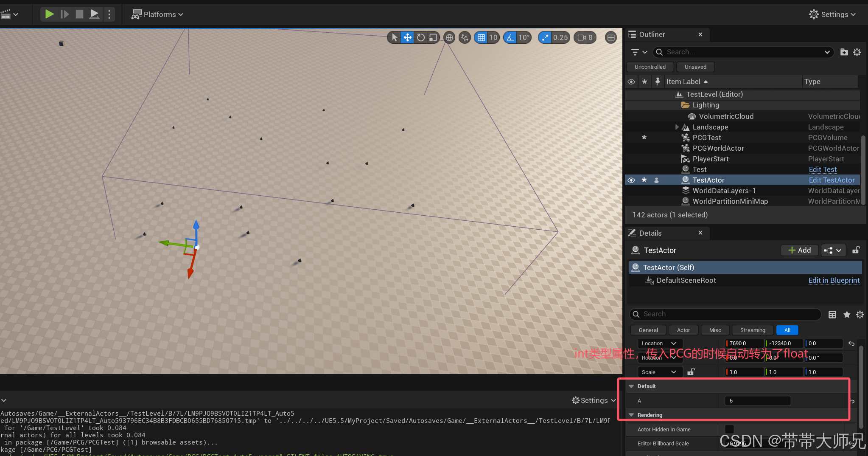
Task: Select WorldDataLayers-1 in Outliner
Action: pos(724,191)
